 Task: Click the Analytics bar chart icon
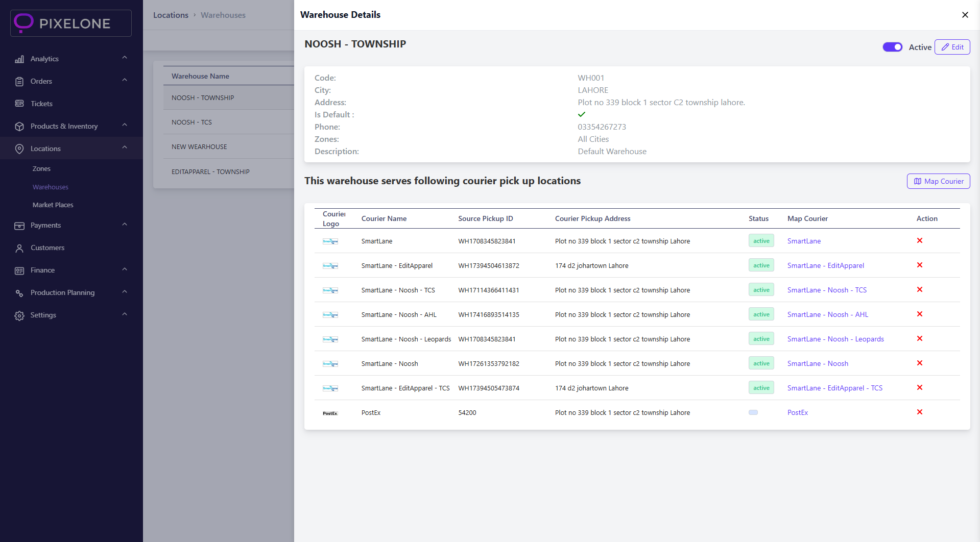click(19, 59)
